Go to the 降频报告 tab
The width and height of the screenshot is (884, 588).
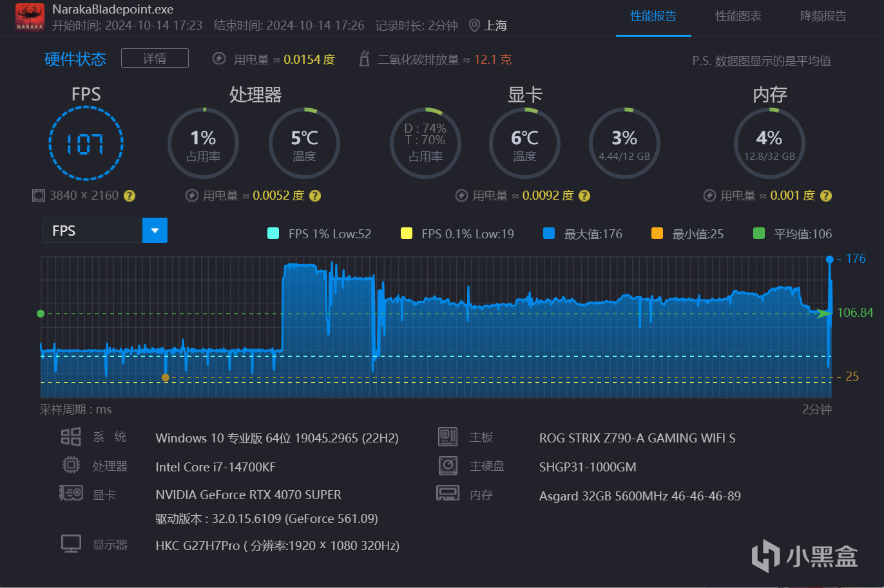[x=823, y=16]
